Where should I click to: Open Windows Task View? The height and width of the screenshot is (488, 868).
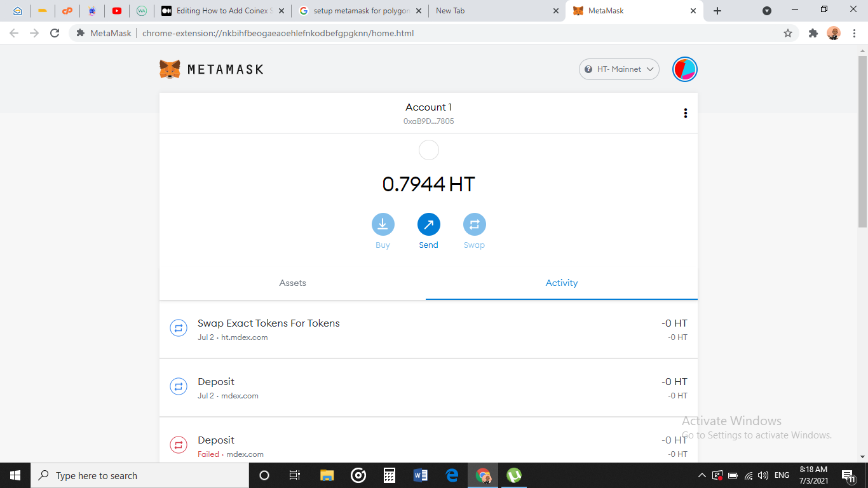pyautogui.click(x=295, y=475)
